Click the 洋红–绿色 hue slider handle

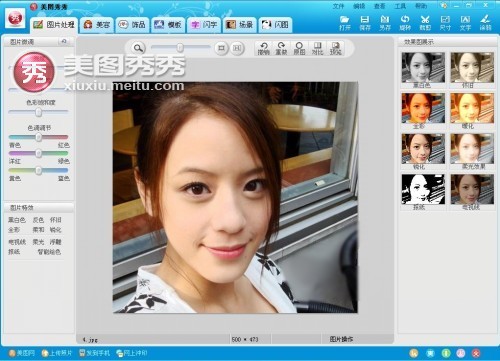tap(39, 153)
